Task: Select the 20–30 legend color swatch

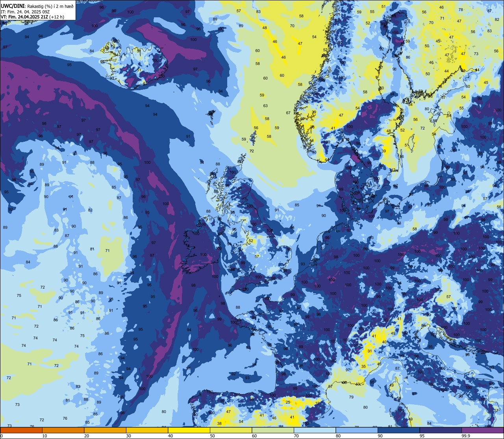Action: [x=105, y=430]
